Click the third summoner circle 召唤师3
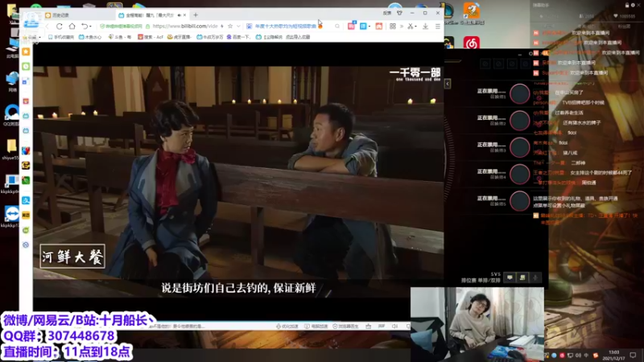This screenshot has width=644, height=362. click(x=519, y=147)
